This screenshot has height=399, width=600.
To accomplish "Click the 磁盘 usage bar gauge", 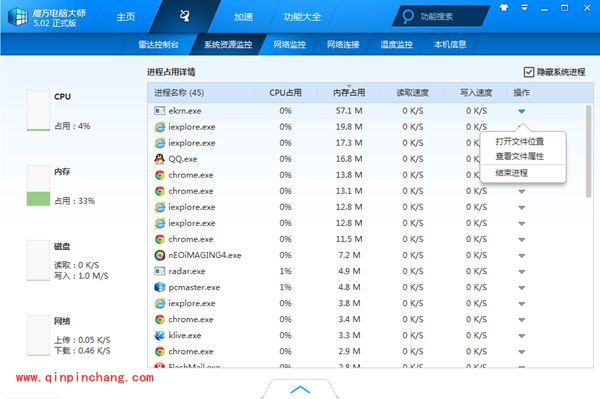I will point(38,261).
